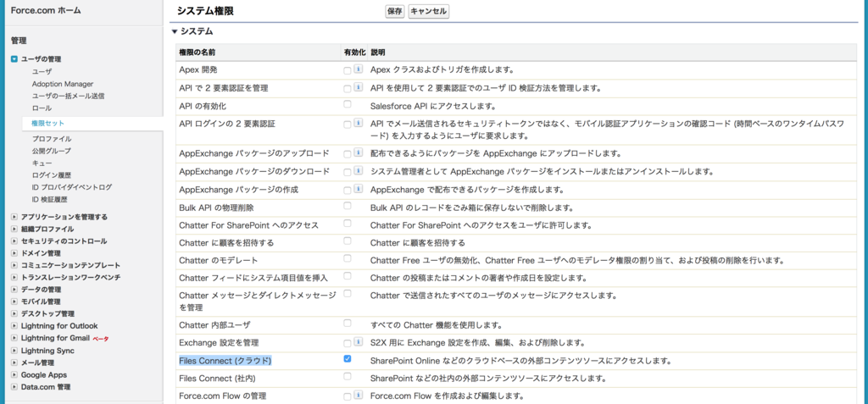The height and width of the screenshot is (404, 868).
Task: Open ID プロバイダイベントログ sidebar link
Action: point(72,188)
